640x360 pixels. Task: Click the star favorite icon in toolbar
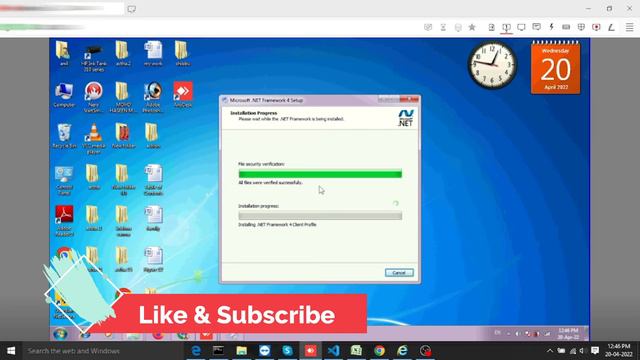coord(472,27)
